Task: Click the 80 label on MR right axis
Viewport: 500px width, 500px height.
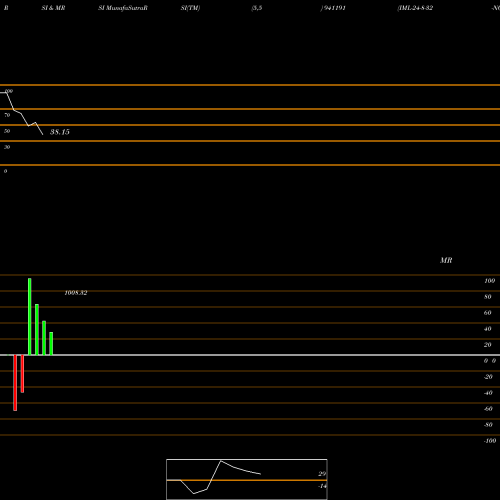Action: tap(488, 297)
